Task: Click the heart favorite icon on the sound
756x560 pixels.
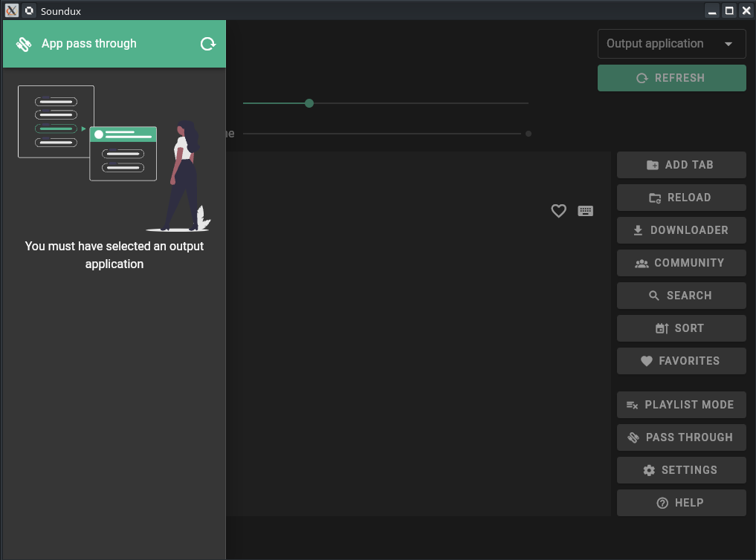Action: [x=558, y=211]
